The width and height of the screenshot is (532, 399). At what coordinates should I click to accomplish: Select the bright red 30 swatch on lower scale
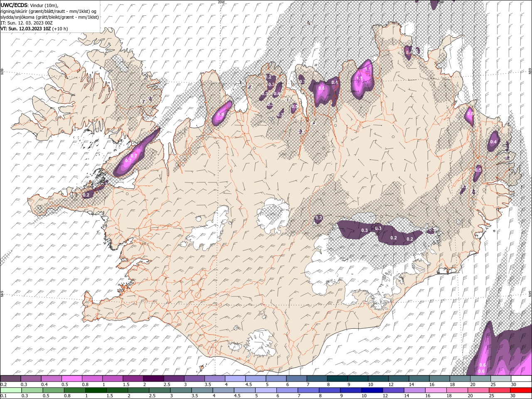[x=521, y=390]
